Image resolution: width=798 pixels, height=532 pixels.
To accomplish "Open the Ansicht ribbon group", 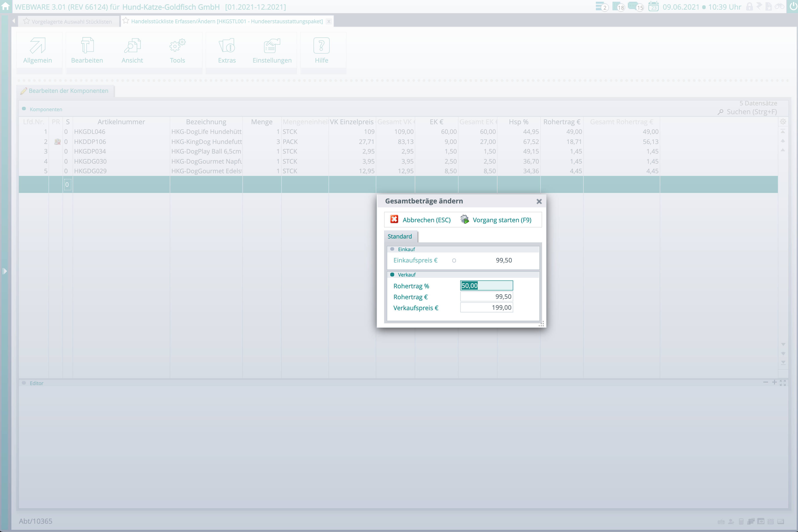I will click(132, 50).
